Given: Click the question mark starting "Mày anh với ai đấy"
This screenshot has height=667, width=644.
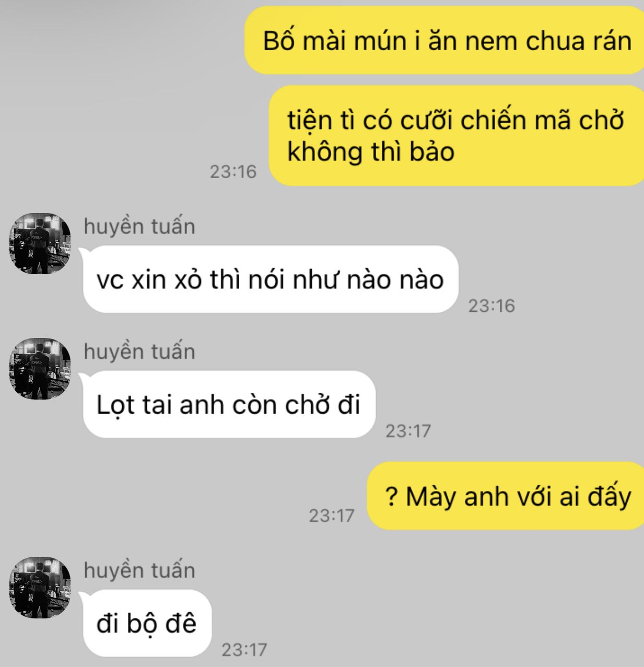Looking at the screenshot, I should pyautogui.click(x=392, y=496).
